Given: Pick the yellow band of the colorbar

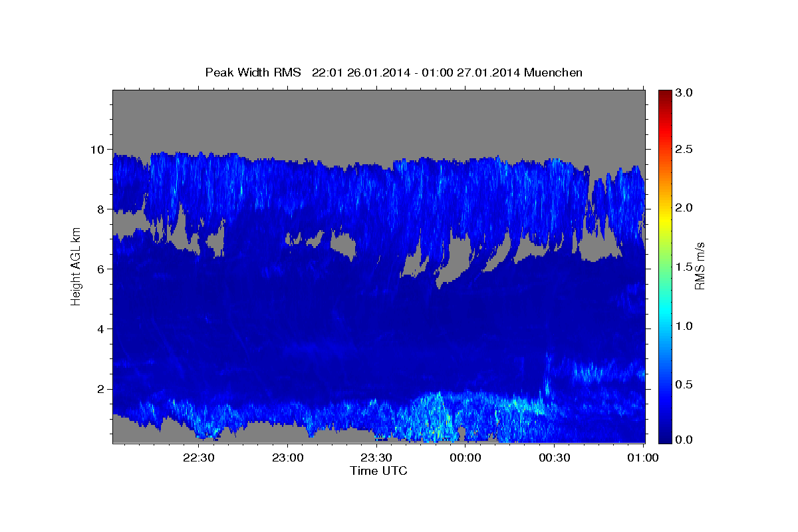Looking at the screenshot, I should 664,219.
